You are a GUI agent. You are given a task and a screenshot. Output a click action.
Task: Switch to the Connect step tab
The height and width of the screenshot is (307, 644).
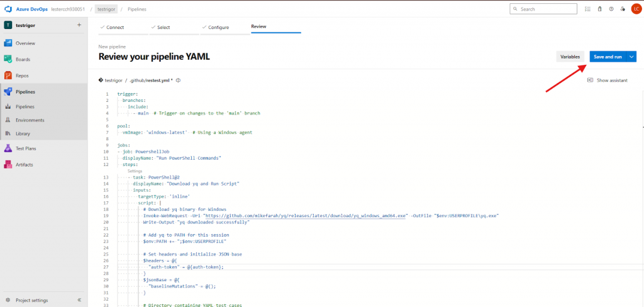(115, 27)
